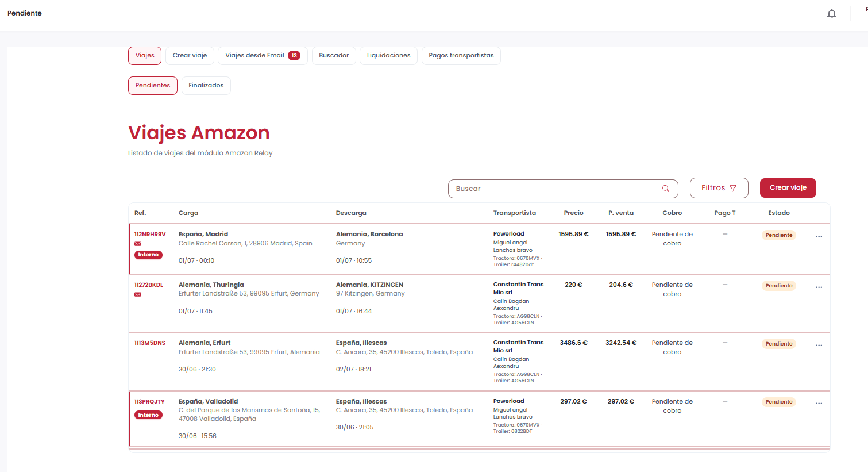This screenshot has width=868, height=472.
Task: Select the Transportista column header
Action: point(515,213)
